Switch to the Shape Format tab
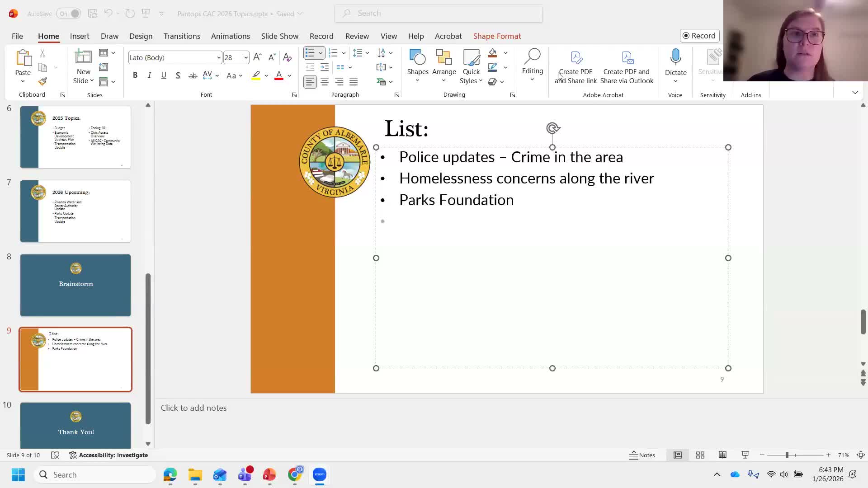Viewport: 868px width, 488px height. (497, 36)
